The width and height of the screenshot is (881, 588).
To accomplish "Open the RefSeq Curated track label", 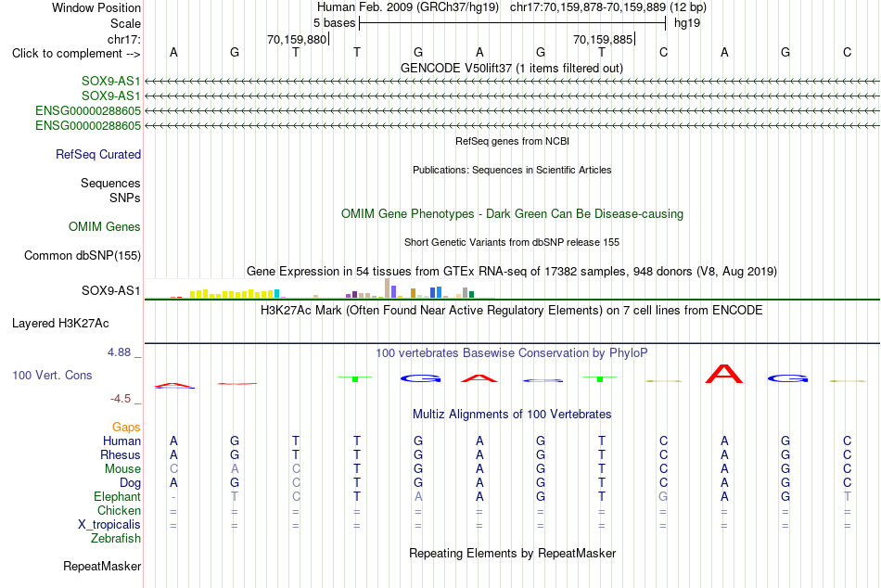I will click(98, 154).
